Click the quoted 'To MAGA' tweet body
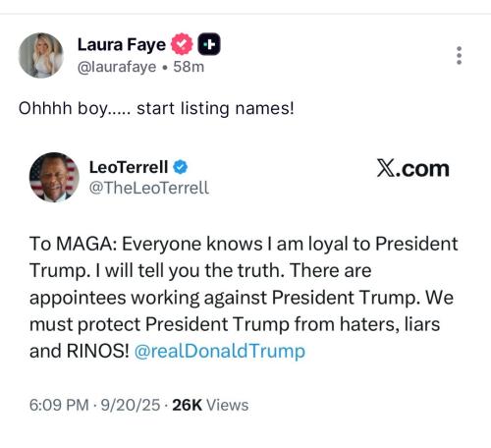491x448 pixels. point(244,298)
